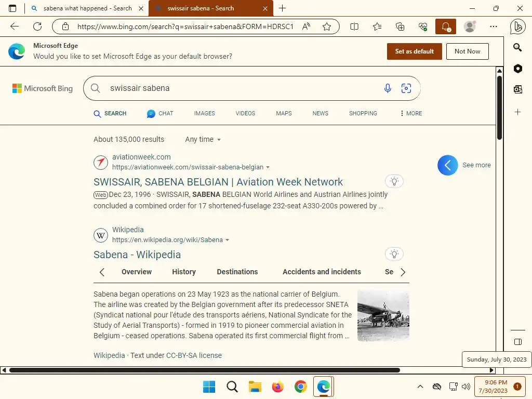Switch to the VIDEOS tab
532x399 pixels.
click(245, 113)
